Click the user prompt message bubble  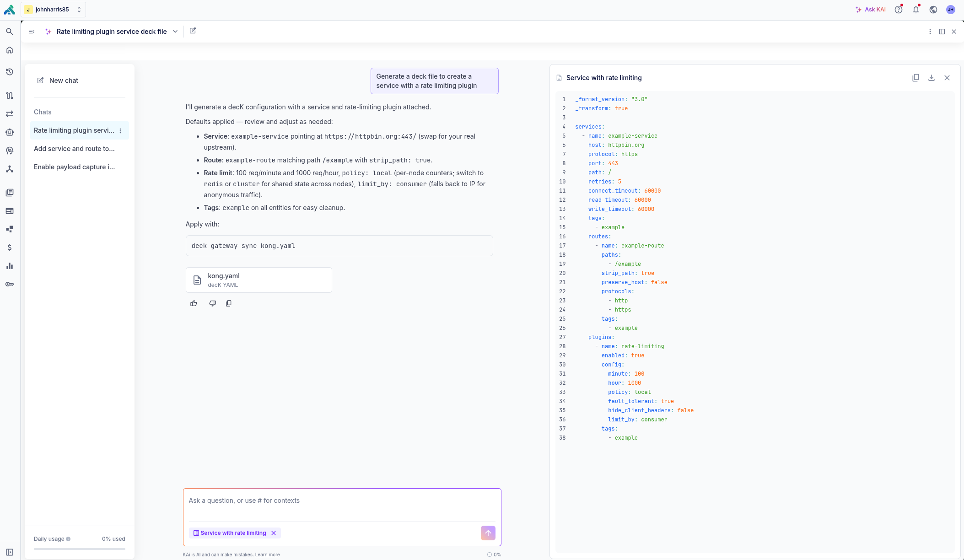(435, 81)
